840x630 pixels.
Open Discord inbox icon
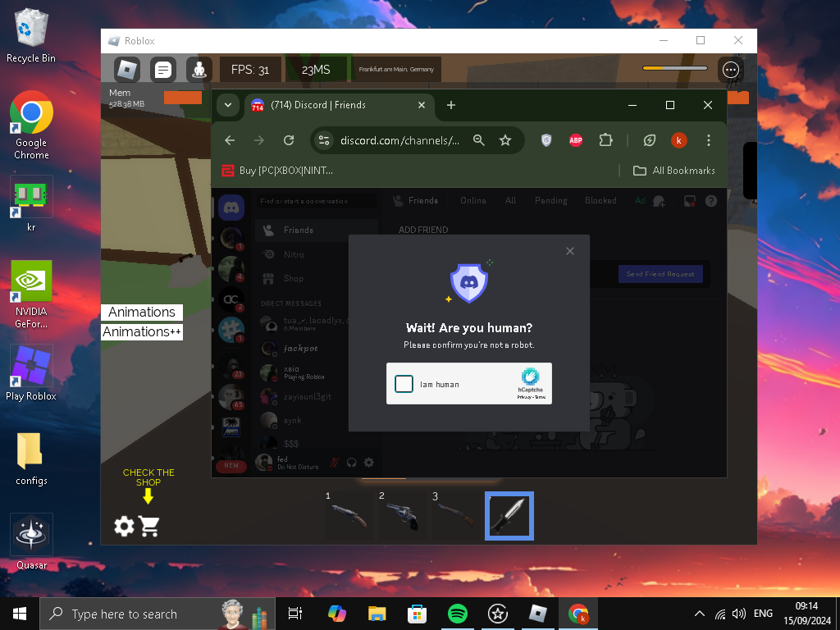pyautogui.click(x=689, y=201)
